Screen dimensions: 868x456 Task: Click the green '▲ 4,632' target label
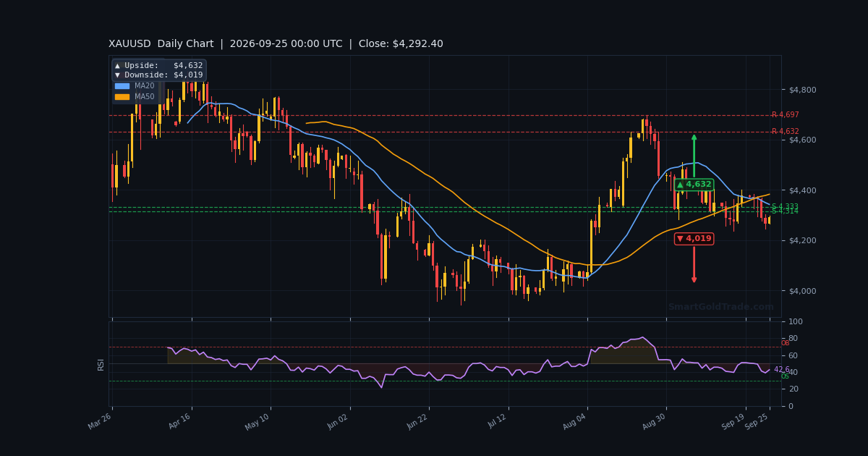694,185
